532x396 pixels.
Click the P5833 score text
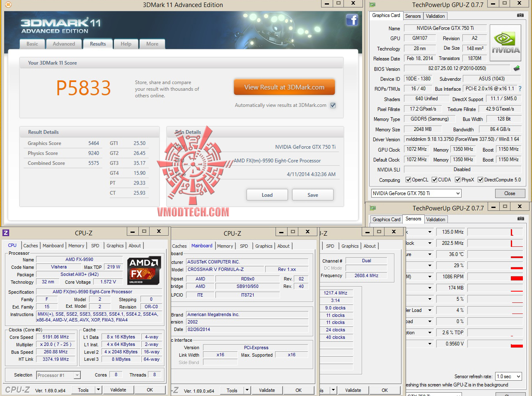83,88
